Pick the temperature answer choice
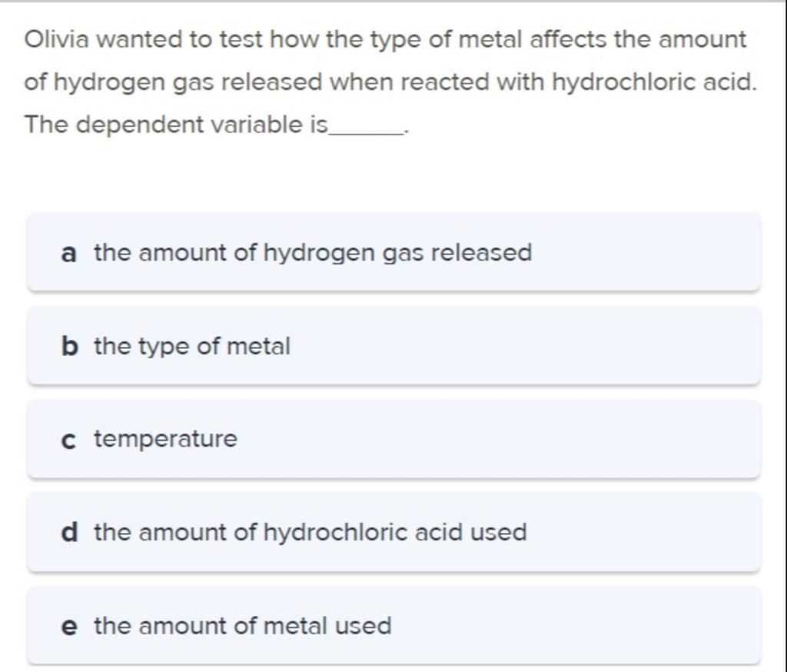 click(x=393, y=440)
